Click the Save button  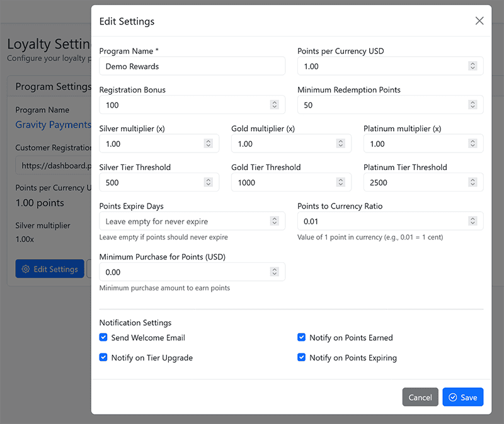pos(463,398)
